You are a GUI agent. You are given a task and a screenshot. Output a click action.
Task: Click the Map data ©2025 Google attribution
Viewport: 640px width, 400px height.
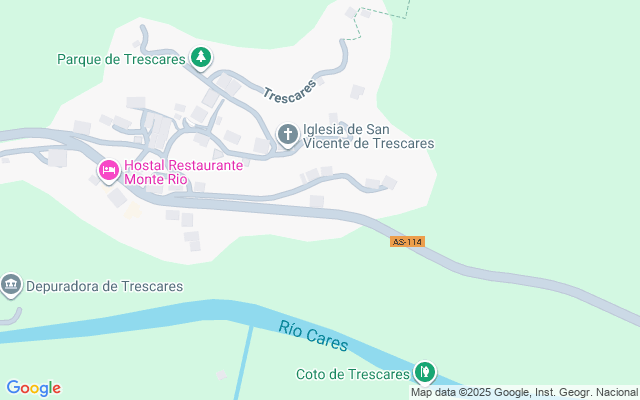524,393
